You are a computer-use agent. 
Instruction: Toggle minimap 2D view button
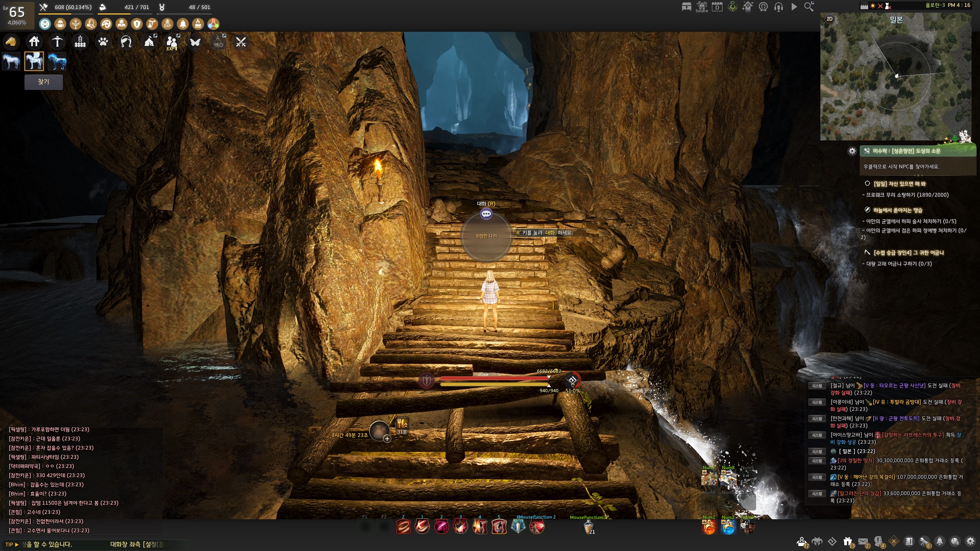830,19
